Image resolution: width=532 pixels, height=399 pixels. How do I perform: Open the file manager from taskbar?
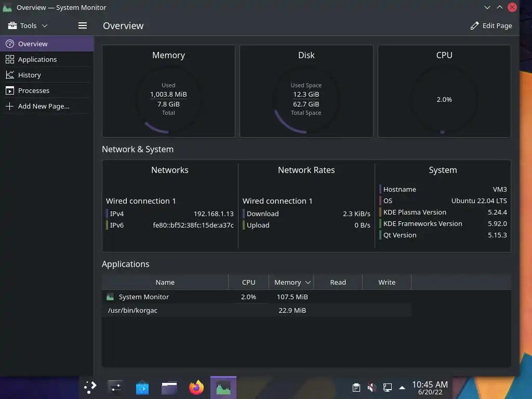coord(169,387)
